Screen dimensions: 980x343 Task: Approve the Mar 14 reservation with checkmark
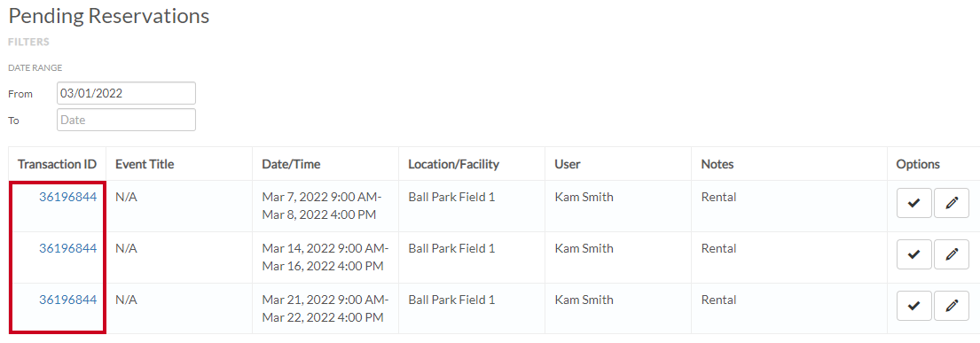point(913,254)
